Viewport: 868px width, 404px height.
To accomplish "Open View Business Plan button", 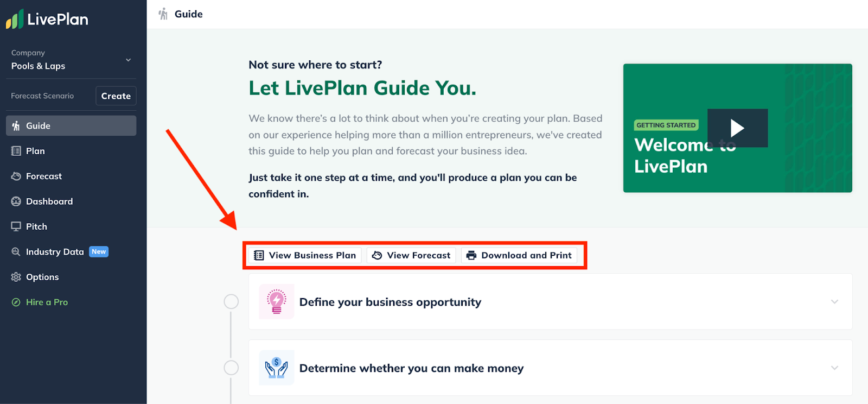I will [x=305, y=255].
